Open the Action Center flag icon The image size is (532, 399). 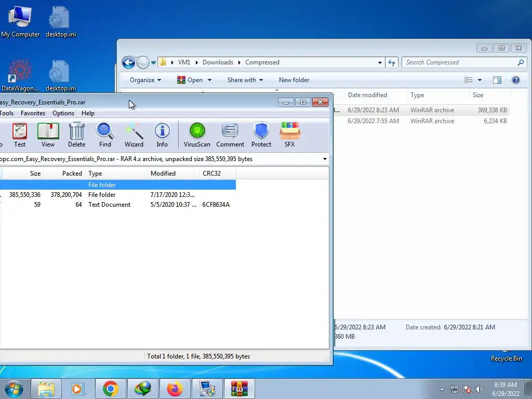tap(467, 389)
